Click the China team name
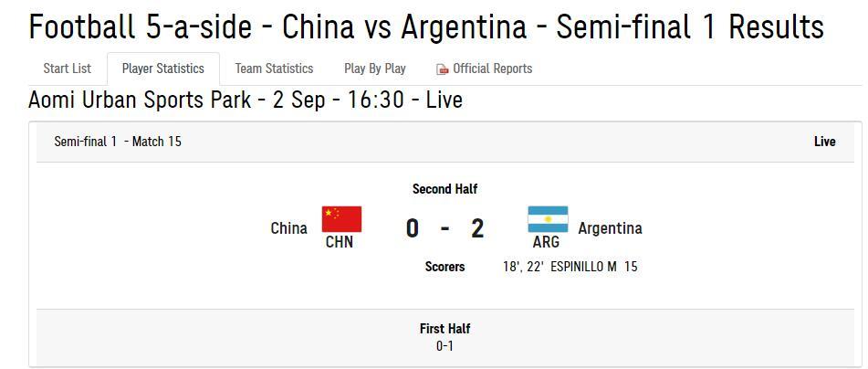 pos(288,228)
